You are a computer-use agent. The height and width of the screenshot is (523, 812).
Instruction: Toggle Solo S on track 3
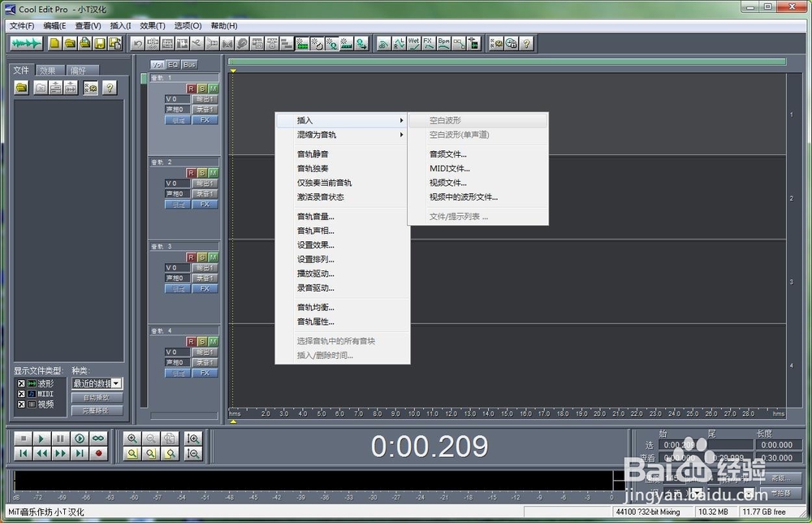point(202,257)
